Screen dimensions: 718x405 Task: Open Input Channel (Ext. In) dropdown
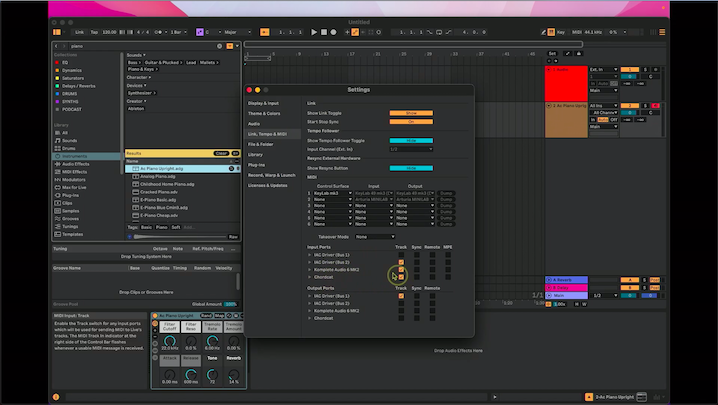[411, 149]
